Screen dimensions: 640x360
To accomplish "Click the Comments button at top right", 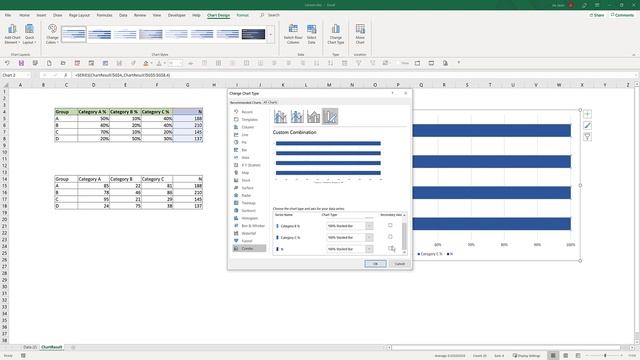I will (x=622, y=15).
